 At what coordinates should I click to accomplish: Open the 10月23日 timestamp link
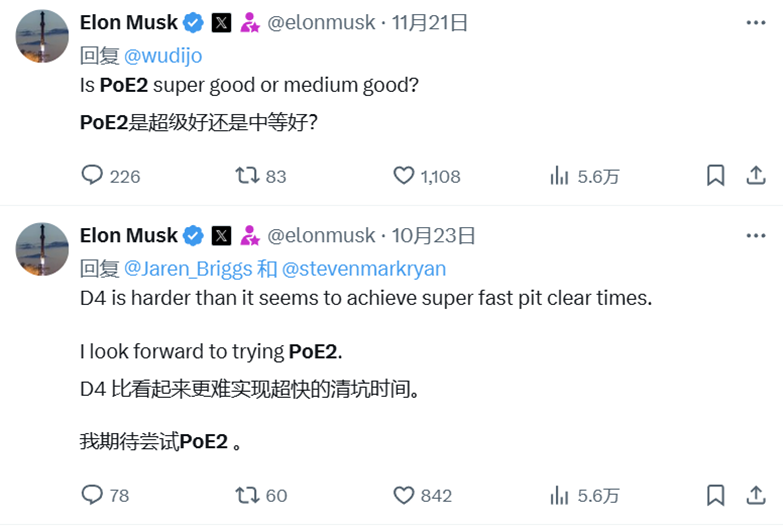pos(434,236)
